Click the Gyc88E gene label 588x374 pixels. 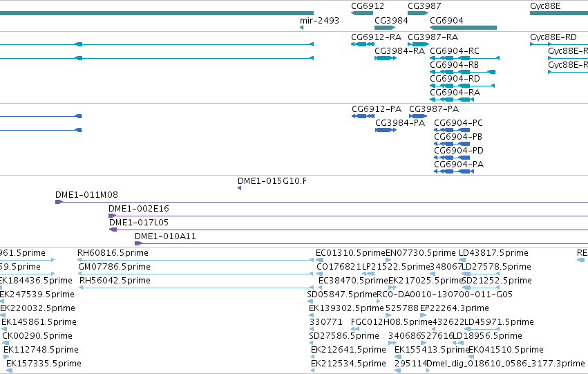pyautogui.click(x=545, y=6)
